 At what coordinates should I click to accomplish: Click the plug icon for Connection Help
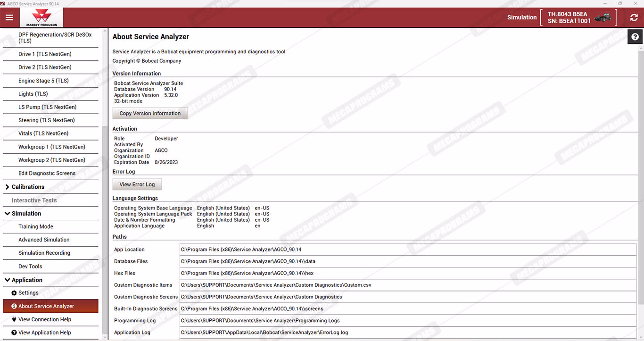(x=14, y=319)
